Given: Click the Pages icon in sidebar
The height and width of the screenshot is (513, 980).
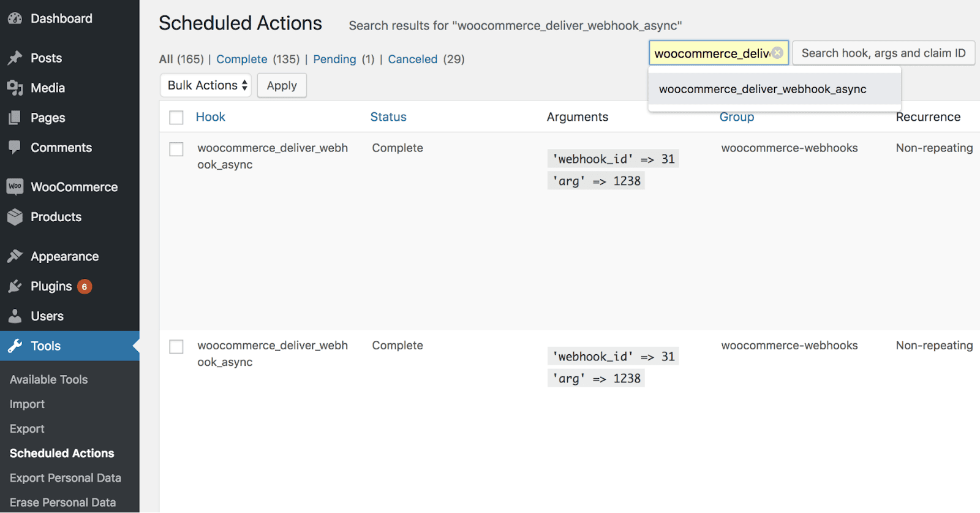Looking at the screenshot, I should [15, 118].
